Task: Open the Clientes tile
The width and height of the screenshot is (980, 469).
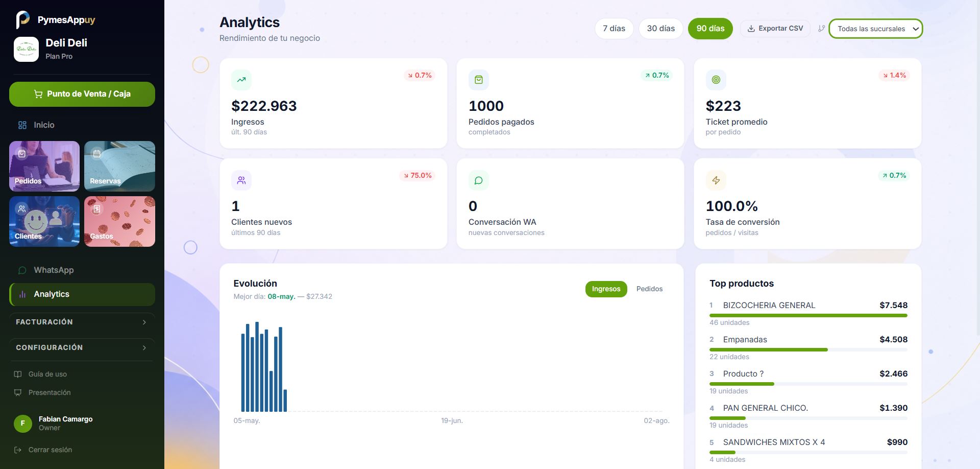Action: pyautogui.click(x=44, y=222)
